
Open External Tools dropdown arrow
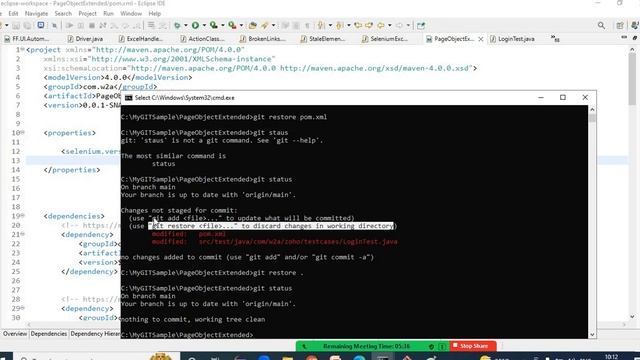pos(241,25)
